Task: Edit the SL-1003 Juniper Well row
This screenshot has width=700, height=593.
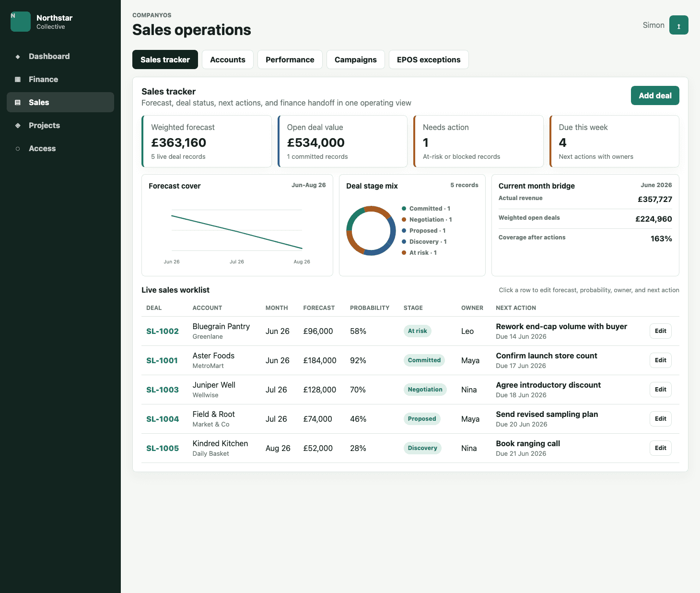Action: click(x=661, y=390)
